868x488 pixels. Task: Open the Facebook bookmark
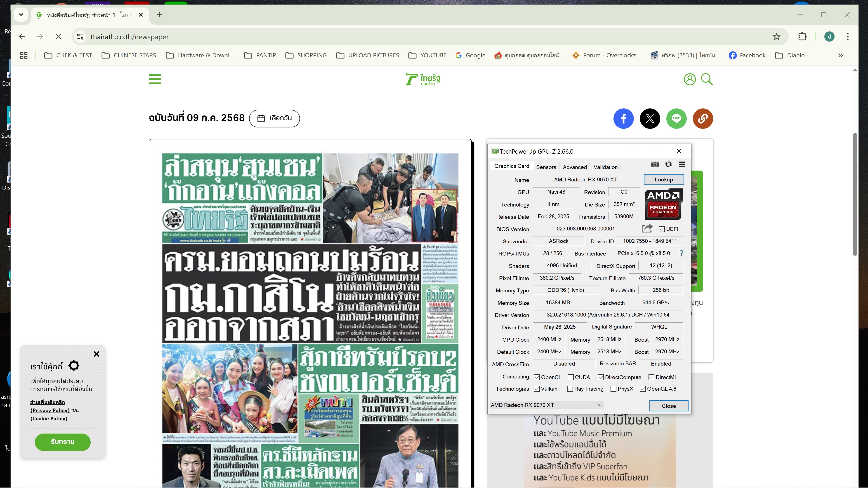point(747,55)
